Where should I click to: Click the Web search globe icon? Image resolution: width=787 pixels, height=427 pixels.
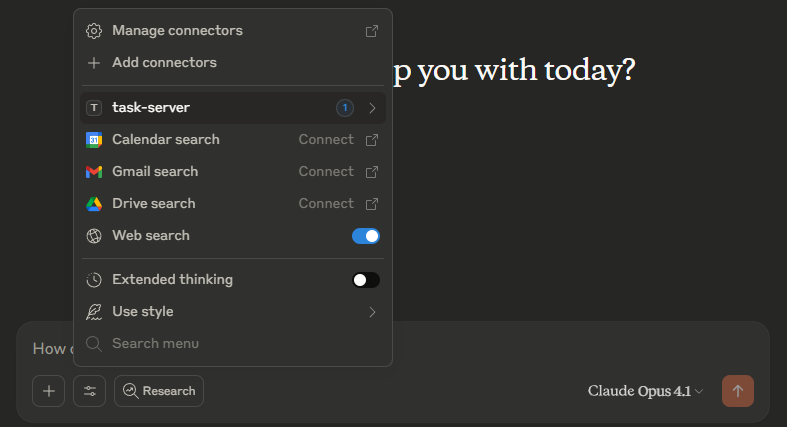point(94,236)
